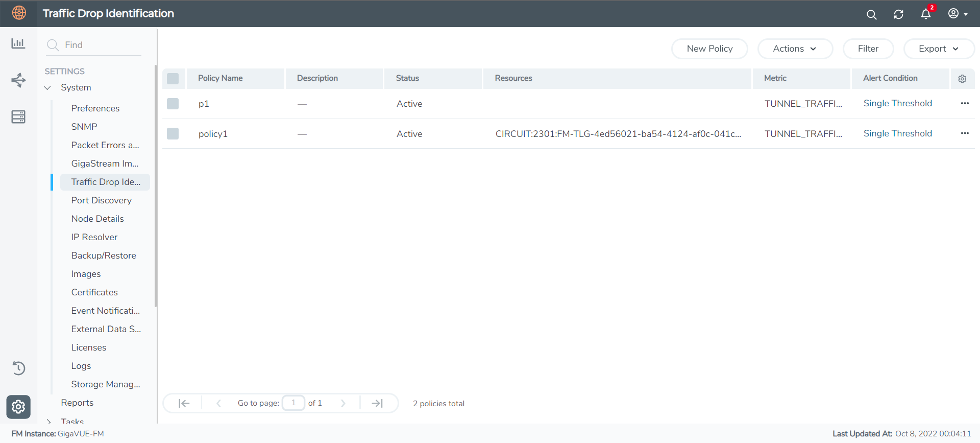Viewport: 980px width, 443px height.
Task: Click the p1 policy name
Action: (204, 104)
